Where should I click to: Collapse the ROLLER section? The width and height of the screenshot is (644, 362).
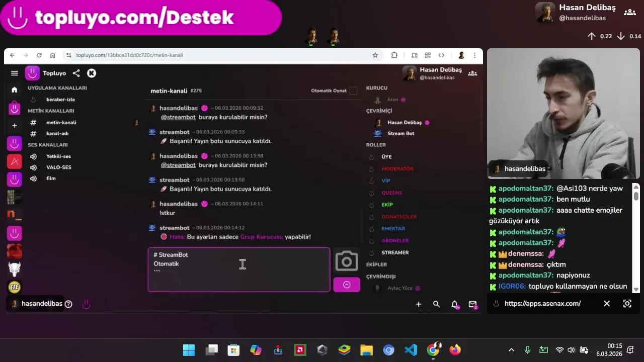coord(376,145)
